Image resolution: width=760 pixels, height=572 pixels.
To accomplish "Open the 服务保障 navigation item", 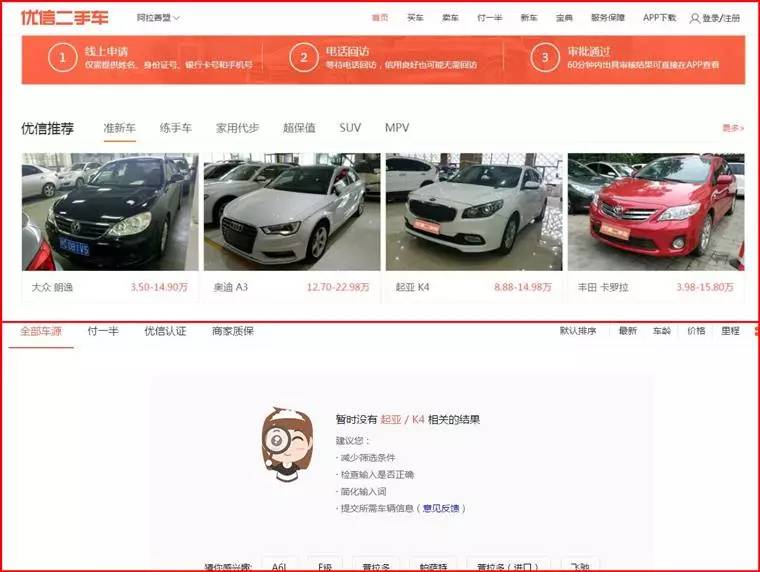I will click(608, 18).
